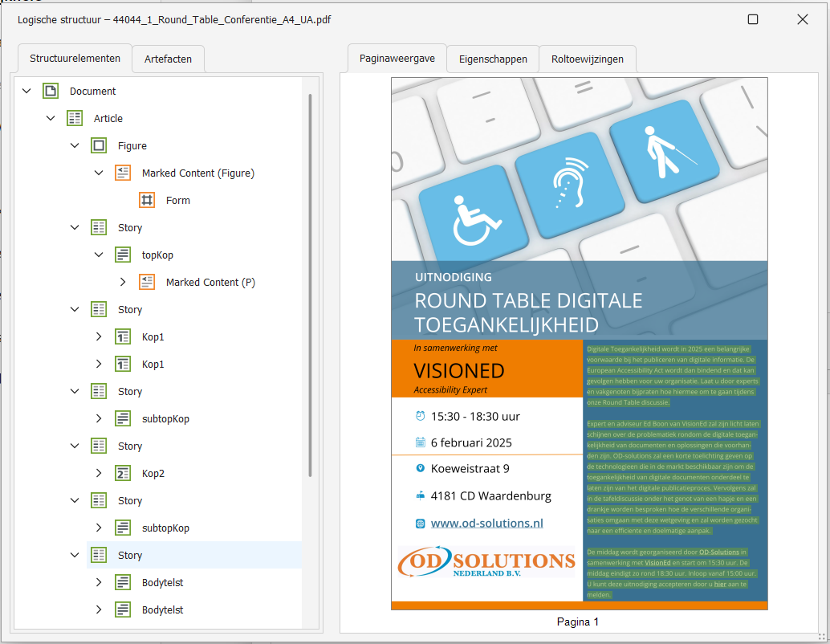This screenshot has width=830, height=644.
Task: Switch to the Structuurelementen tab
Action: [x=75, y=59]
